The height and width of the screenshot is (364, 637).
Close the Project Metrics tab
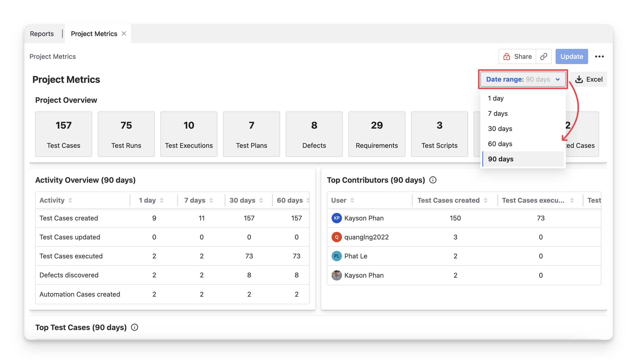pyautogui.click(x=124, y=33)
